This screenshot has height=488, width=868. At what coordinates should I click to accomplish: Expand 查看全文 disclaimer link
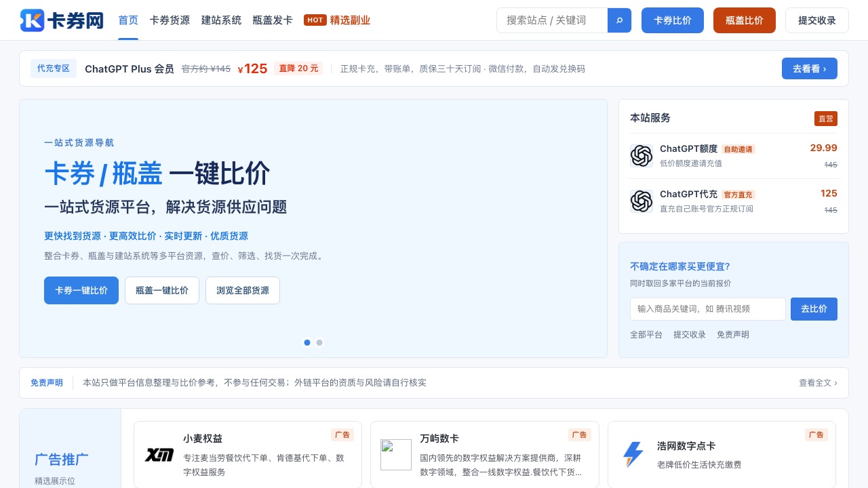[x=818, y=383]
